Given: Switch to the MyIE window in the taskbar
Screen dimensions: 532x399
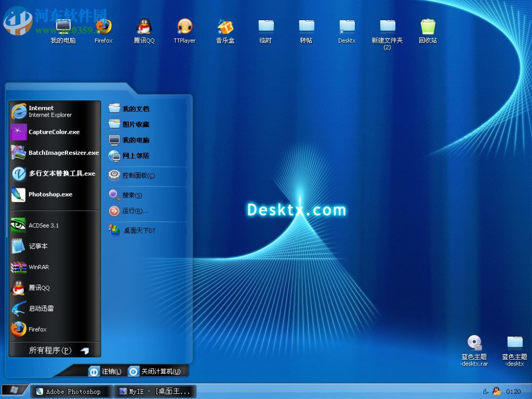Looking at the screenshot, I should click(154, 392).
